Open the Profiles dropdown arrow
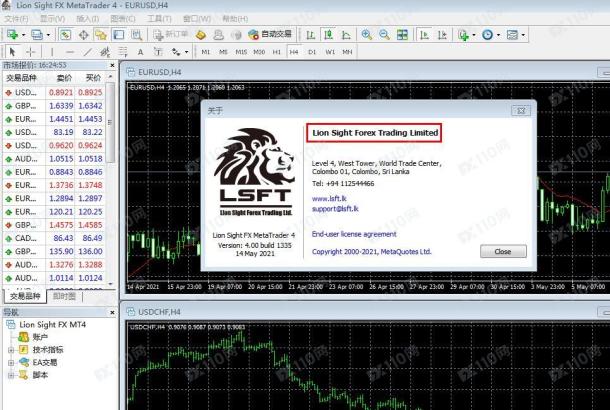610x410 pixels. 48,35
